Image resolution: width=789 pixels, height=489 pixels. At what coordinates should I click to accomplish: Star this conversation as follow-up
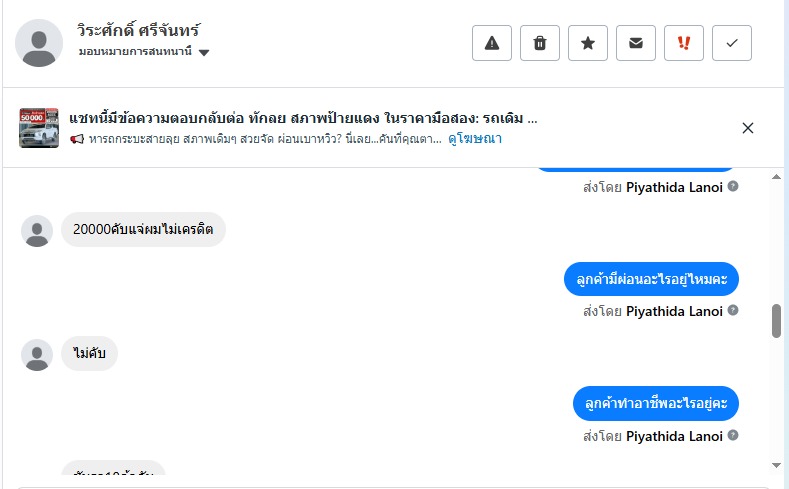pos(588,43)
